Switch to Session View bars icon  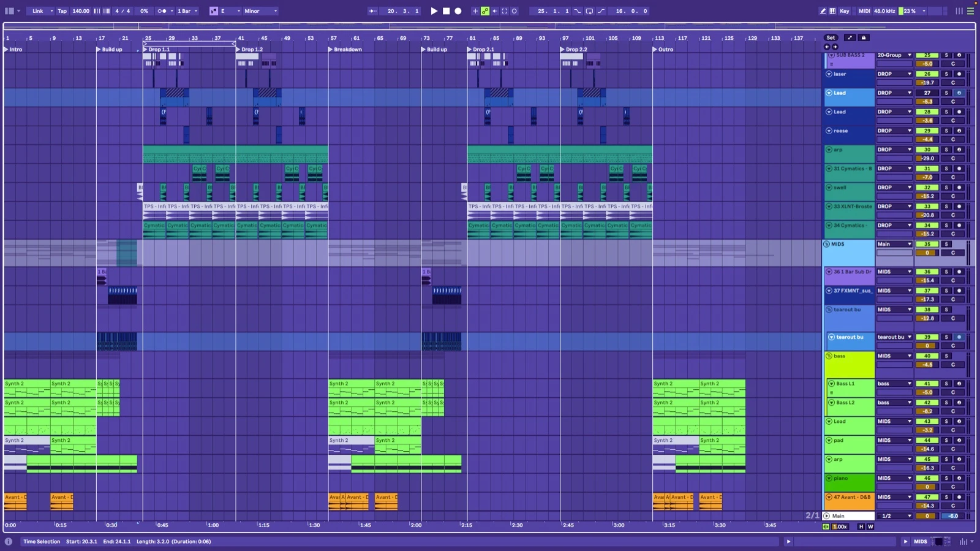(959, 11)
